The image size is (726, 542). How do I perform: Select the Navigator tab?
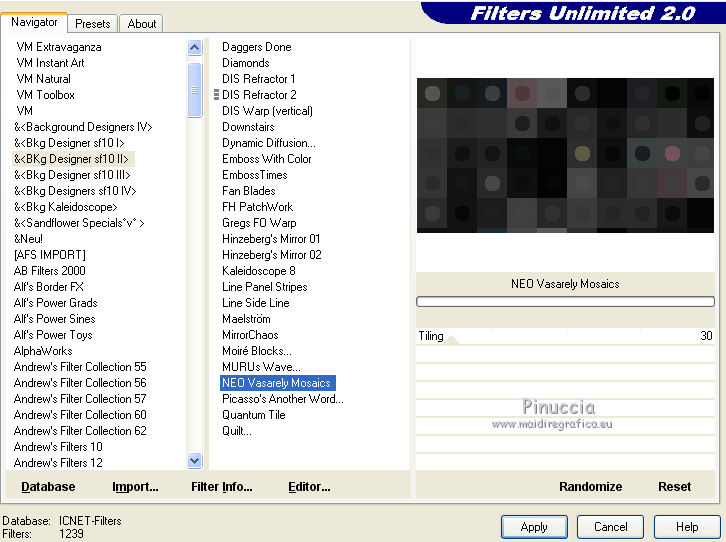click(34, 22)
